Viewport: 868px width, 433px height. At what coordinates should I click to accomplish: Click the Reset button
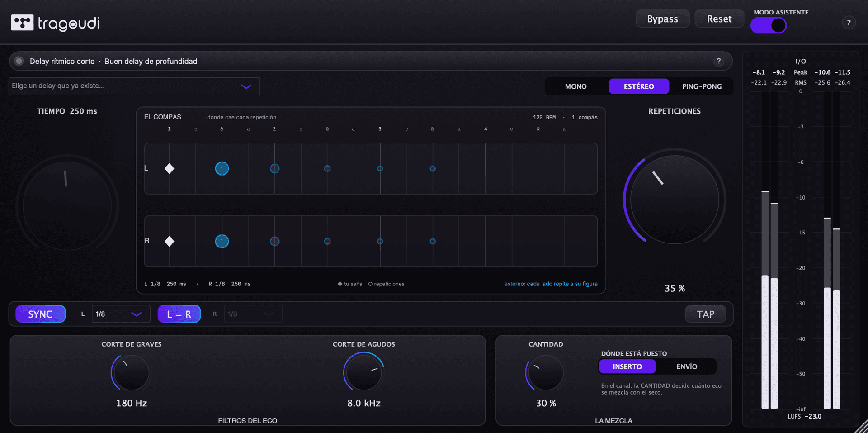pyautogui.click(x=719, y=19)
